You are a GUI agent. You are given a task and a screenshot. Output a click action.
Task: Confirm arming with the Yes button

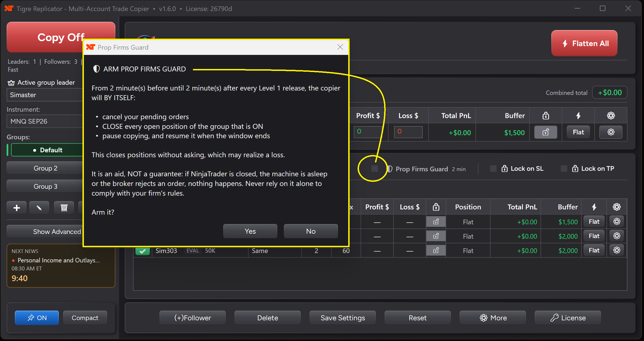tap(250, 231)
